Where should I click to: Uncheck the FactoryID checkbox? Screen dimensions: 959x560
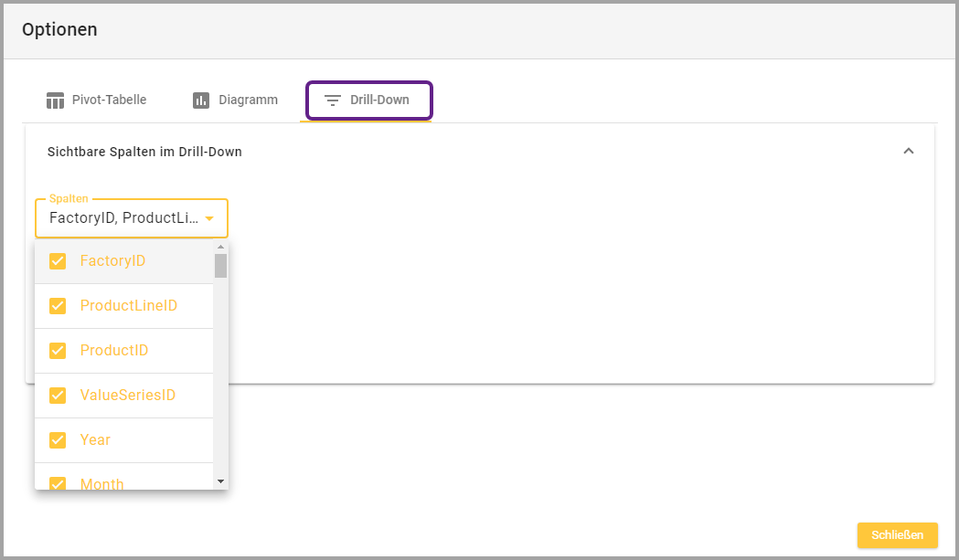[58, 261]
